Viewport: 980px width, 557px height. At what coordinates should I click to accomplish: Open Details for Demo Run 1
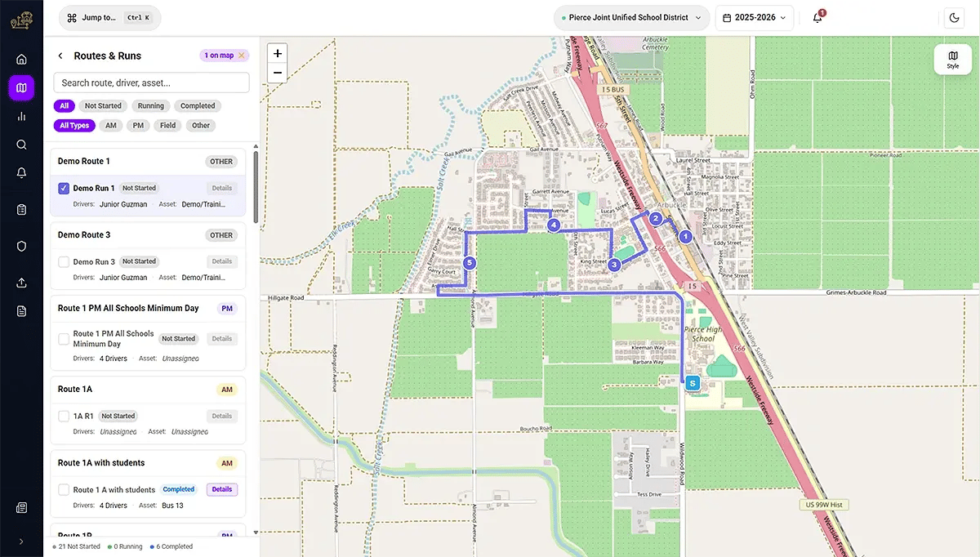[x=222, y=189]
